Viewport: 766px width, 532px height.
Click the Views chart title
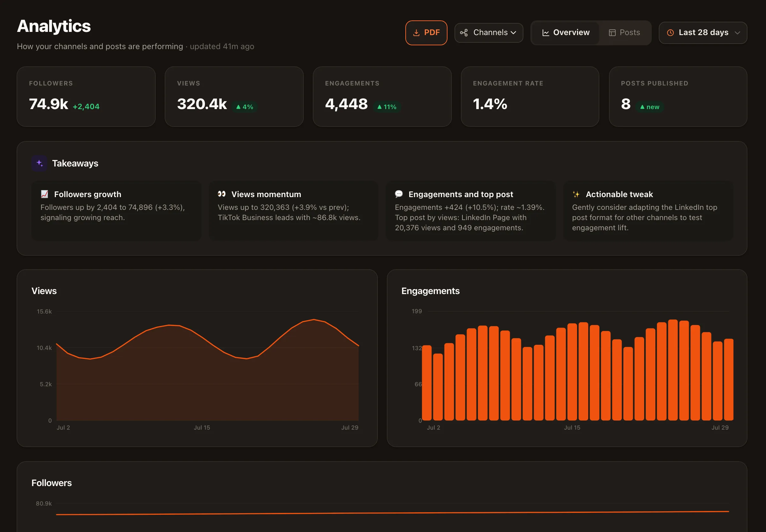(x=44, y=291)
